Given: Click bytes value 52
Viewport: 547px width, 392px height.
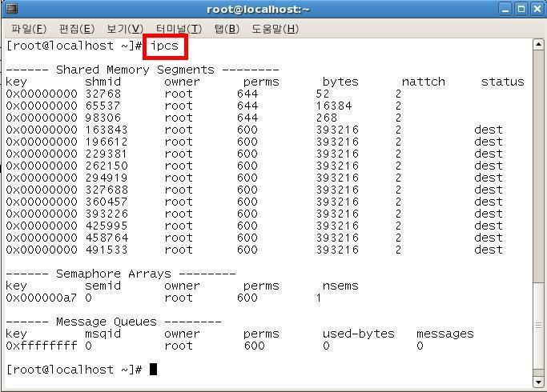Looking at the screenshot, I should tap(323, 94).
